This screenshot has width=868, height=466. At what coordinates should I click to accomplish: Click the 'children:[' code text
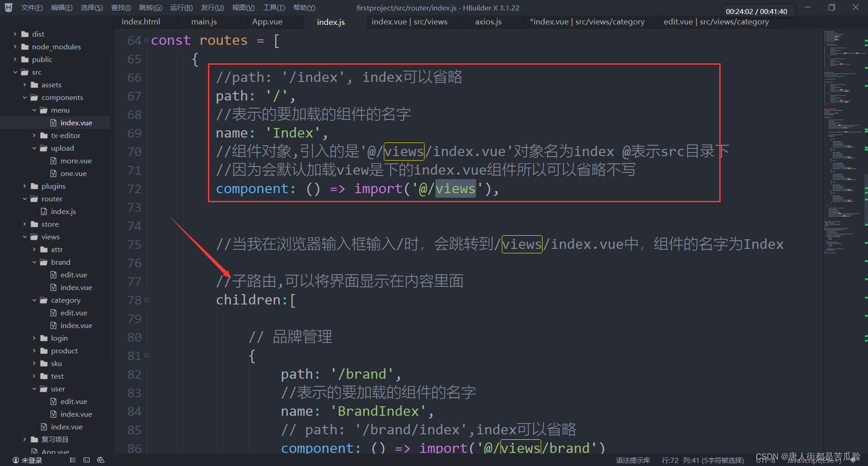256,300
